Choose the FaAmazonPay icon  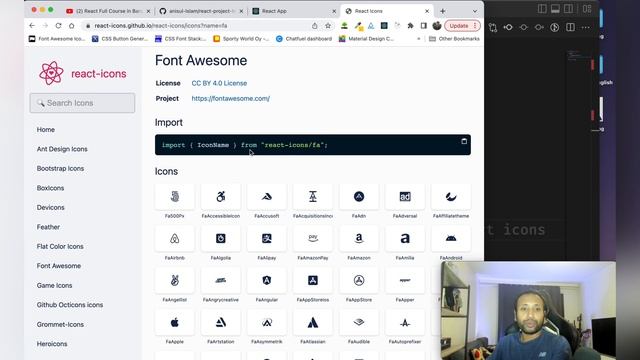click(313, 239)
